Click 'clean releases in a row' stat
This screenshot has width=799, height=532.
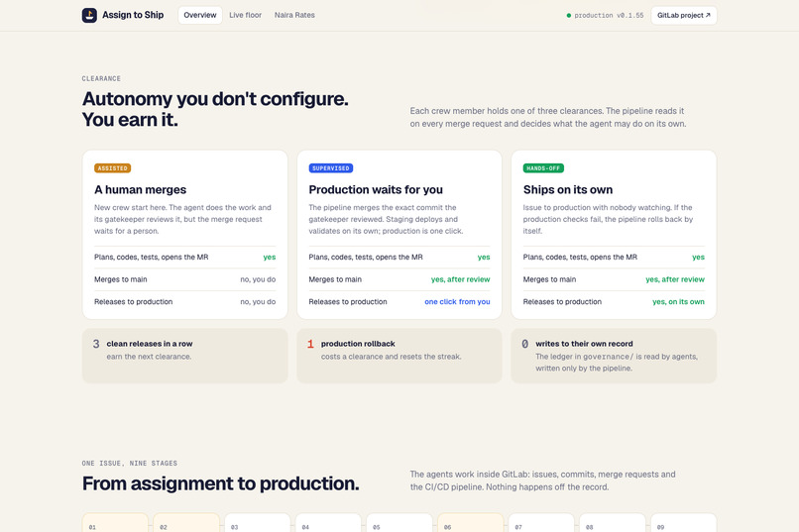[x=150, y=344]
